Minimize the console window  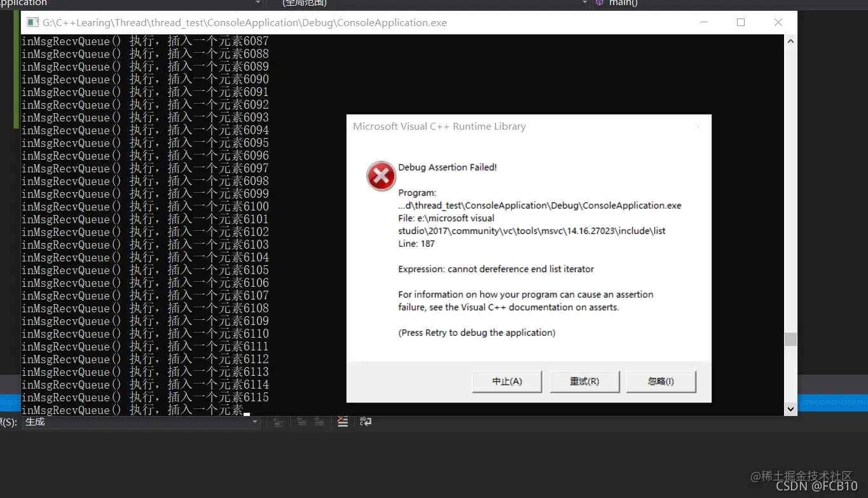703,23
